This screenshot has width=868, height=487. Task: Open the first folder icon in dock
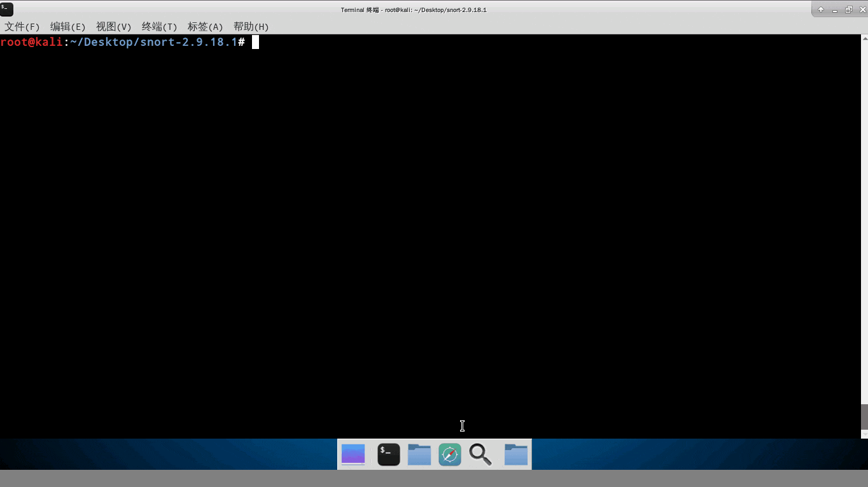pos(419,455)
